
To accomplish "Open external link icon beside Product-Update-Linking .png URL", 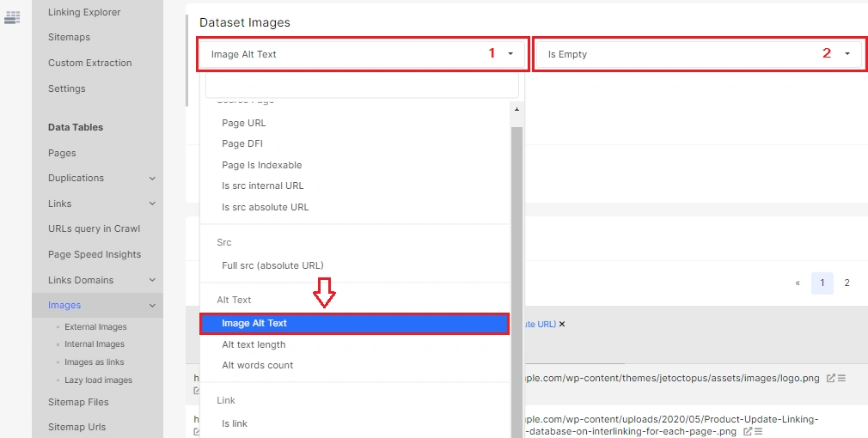I will 748,431.
